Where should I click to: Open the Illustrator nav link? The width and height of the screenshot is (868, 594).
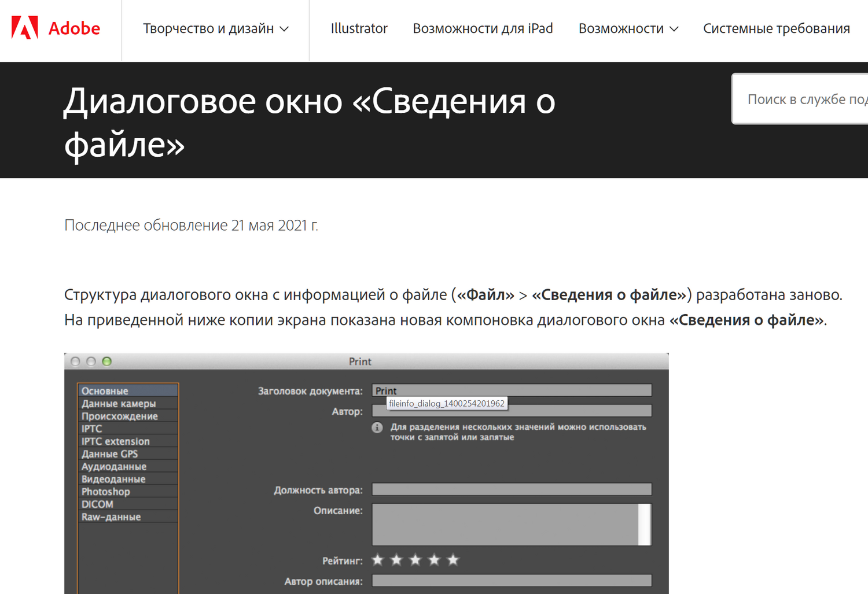[x=359, y=28]
